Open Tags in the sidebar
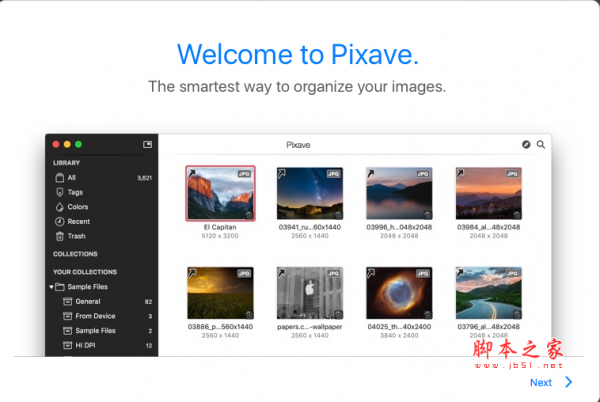Viewport: 600px width, 402px height. click(x=102, y=192)
